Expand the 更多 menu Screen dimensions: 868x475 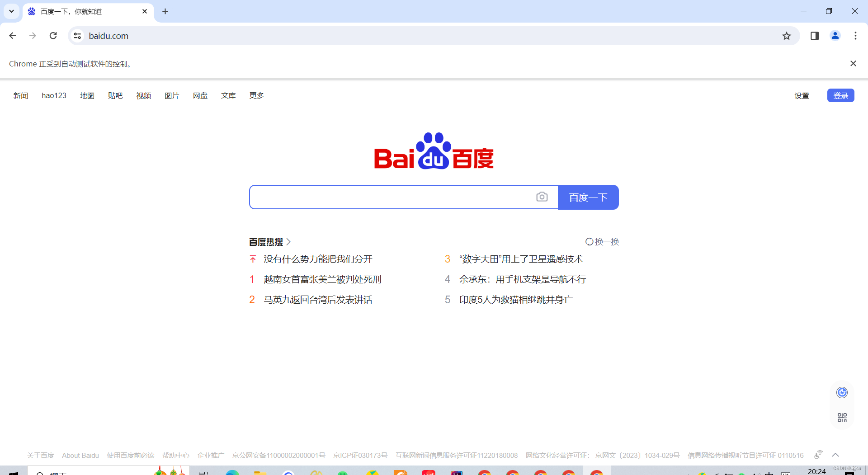[x=257, y=95]
